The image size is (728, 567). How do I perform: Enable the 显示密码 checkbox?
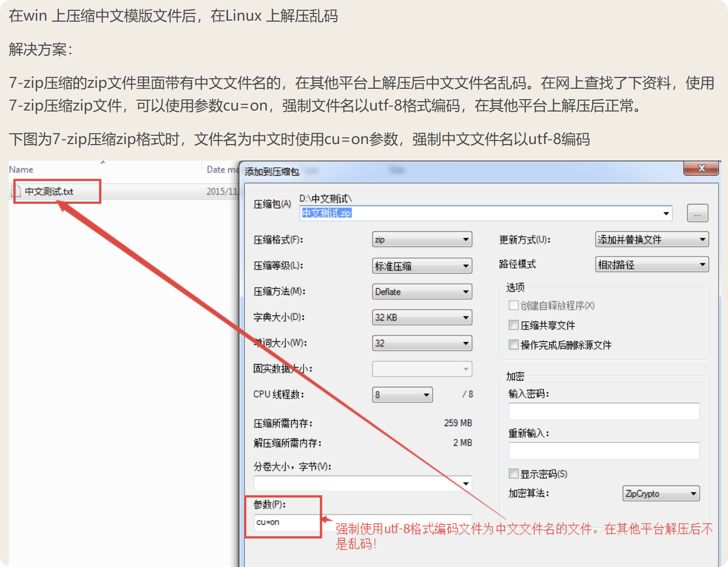coord(514,474)
